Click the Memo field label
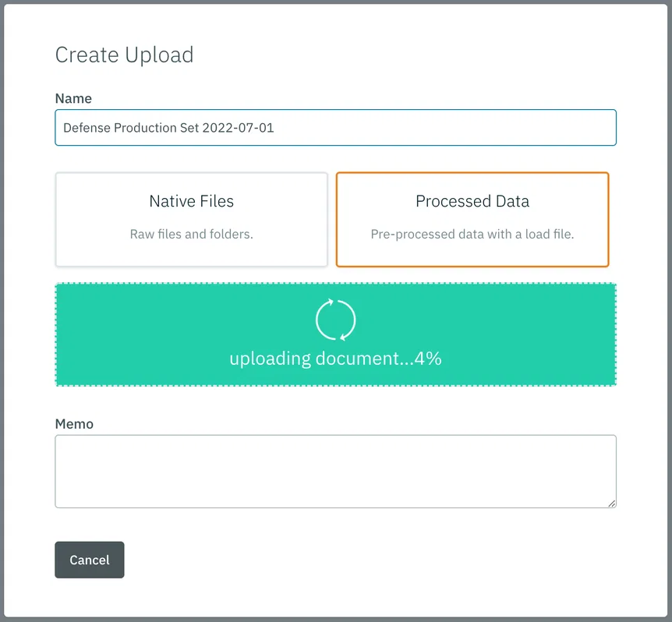Screen dimensions: 672x622 (74, 424)
